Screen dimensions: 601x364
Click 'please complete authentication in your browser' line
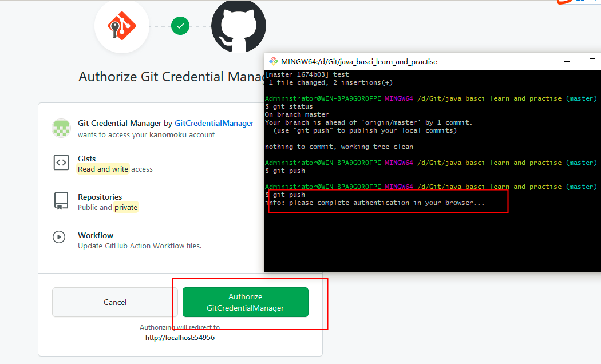click(x=375, y=203)
